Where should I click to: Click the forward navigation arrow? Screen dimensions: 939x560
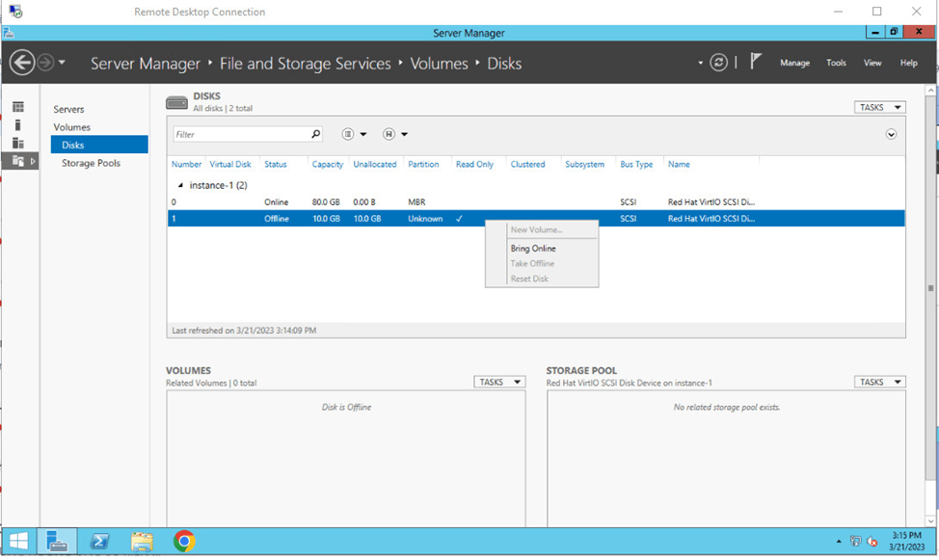45,63
